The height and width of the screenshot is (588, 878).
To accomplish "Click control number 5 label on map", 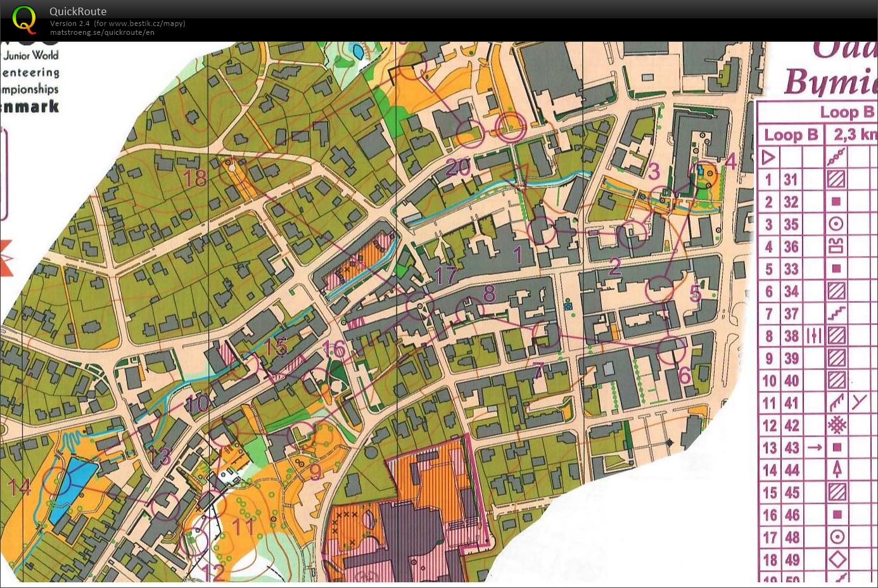I will pos(696,293).
